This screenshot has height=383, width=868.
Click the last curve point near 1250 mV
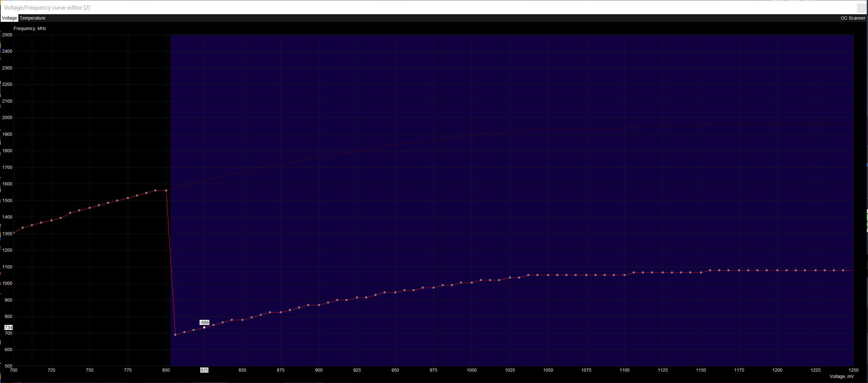[843, 270]
